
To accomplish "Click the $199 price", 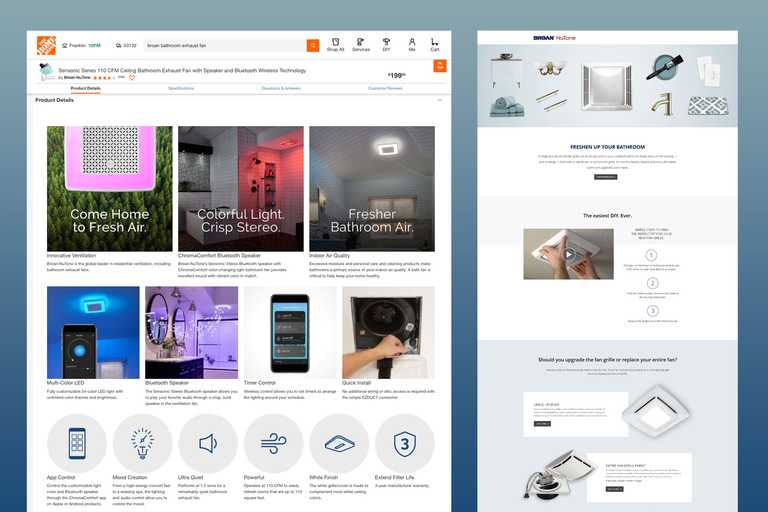I will [x=397, y=75].
